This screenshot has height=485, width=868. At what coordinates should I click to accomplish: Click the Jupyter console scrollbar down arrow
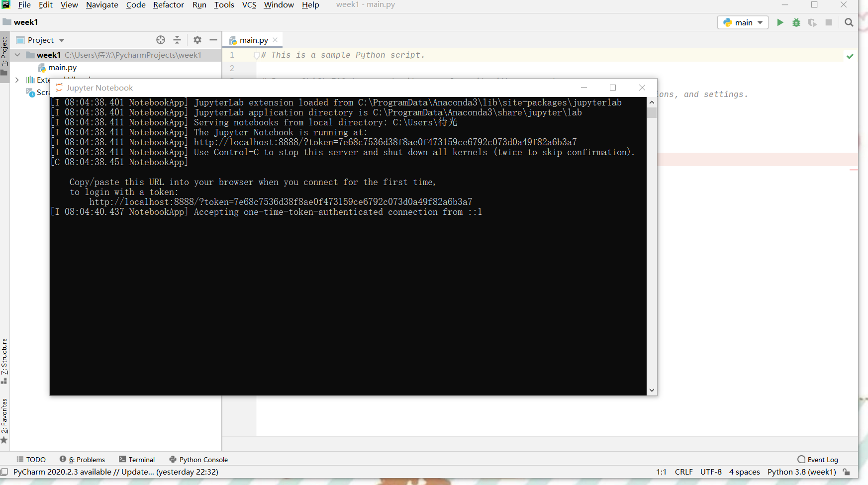pyautogui.click(x=652, y=390)
